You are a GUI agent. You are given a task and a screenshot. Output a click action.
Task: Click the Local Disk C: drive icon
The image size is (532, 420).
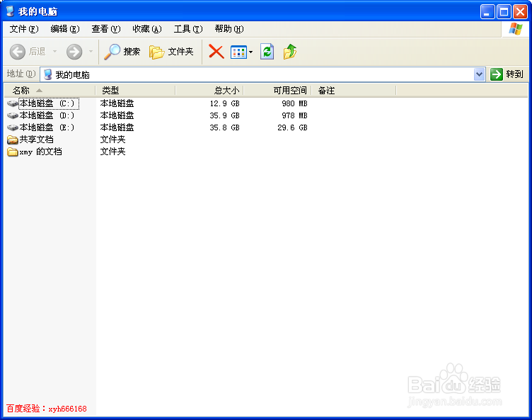pyautogui.click(x=13, y=103)
